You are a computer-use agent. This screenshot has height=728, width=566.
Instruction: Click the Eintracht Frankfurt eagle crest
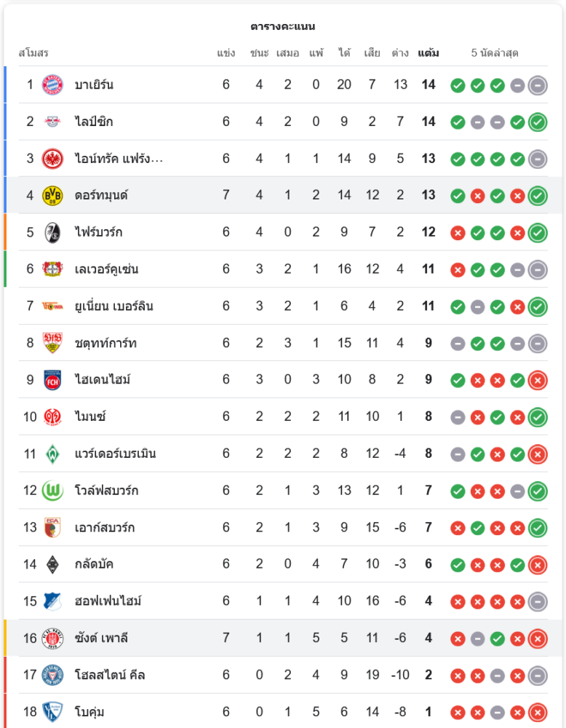(52, 159)
